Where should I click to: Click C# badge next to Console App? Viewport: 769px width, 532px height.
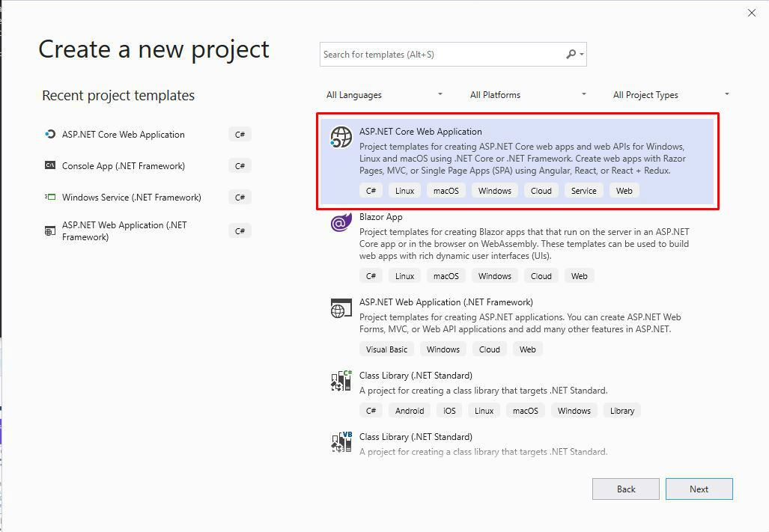point(240,165)
